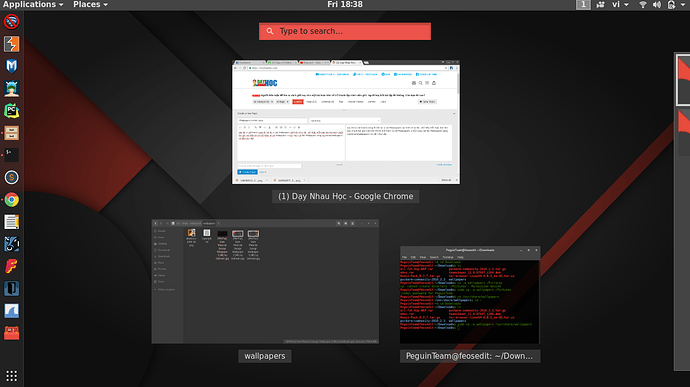Open the Applications menu
This screenshot has height=387, width=690.
coord(33,4)
